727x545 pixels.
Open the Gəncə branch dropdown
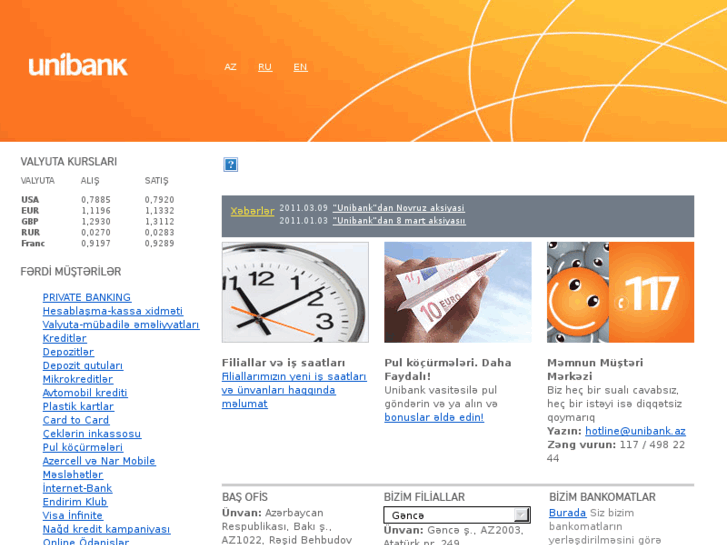(x=457, y=515)
